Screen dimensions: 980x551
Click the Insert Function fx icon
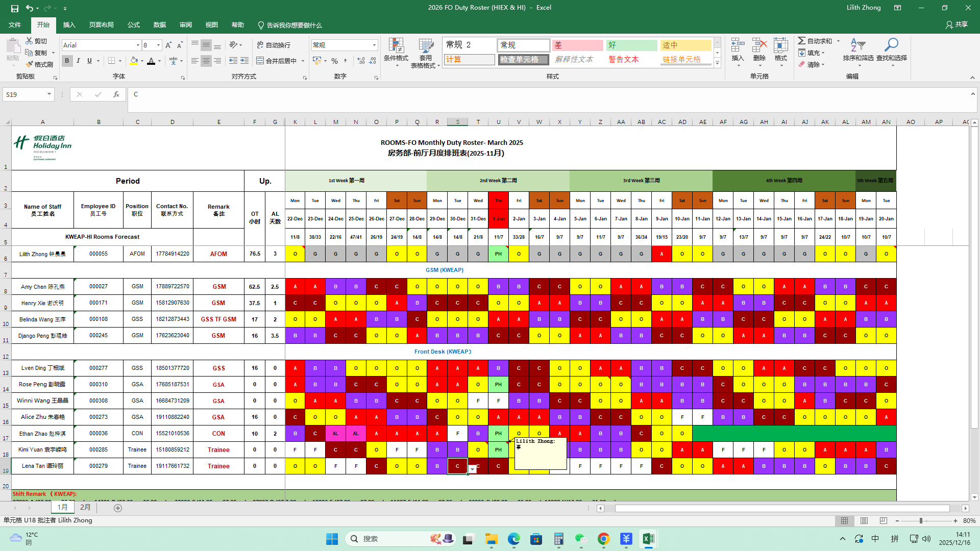[x=116, y=94]
